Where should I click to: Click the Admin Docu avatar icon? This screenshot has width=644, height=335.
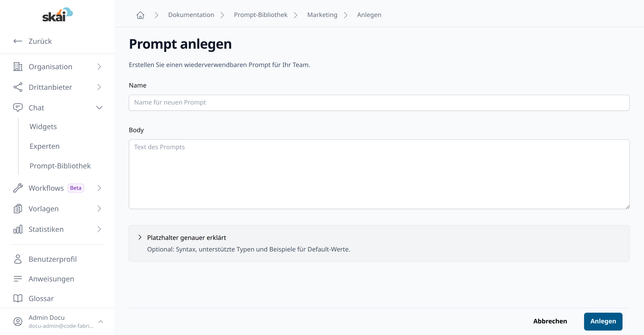(x=18, y=322)
